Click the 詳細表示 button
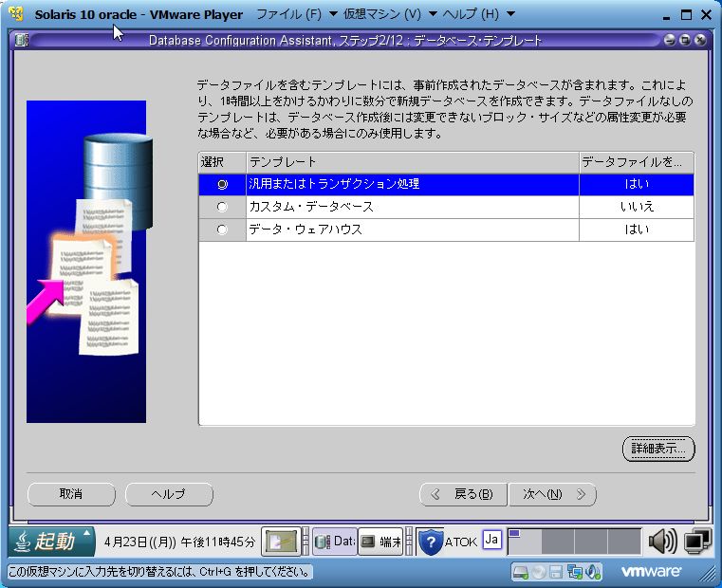Image resolution: width=722 pixels, height=588 pixels. (658, 448)
